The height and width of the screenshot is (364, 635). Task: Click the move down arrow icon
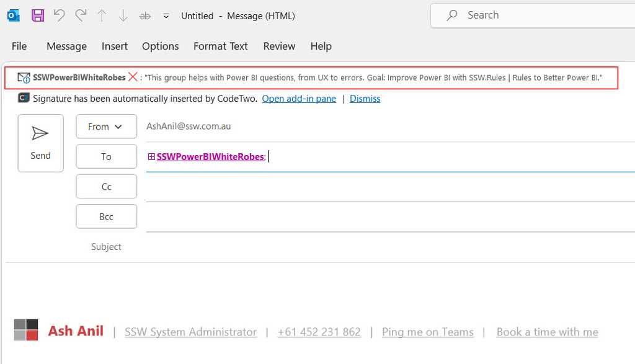[123, 15]
